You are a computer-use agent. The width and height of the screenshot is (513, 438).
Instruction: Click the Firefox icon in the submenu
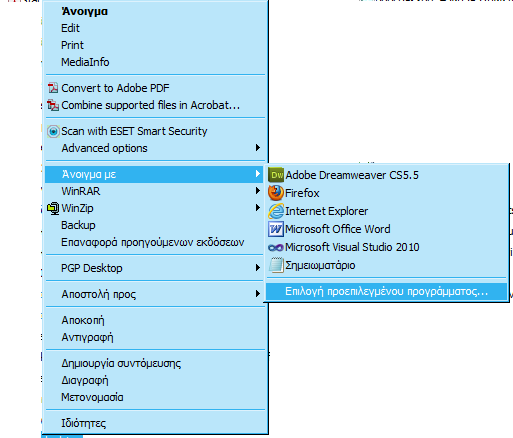click(276, 193)
